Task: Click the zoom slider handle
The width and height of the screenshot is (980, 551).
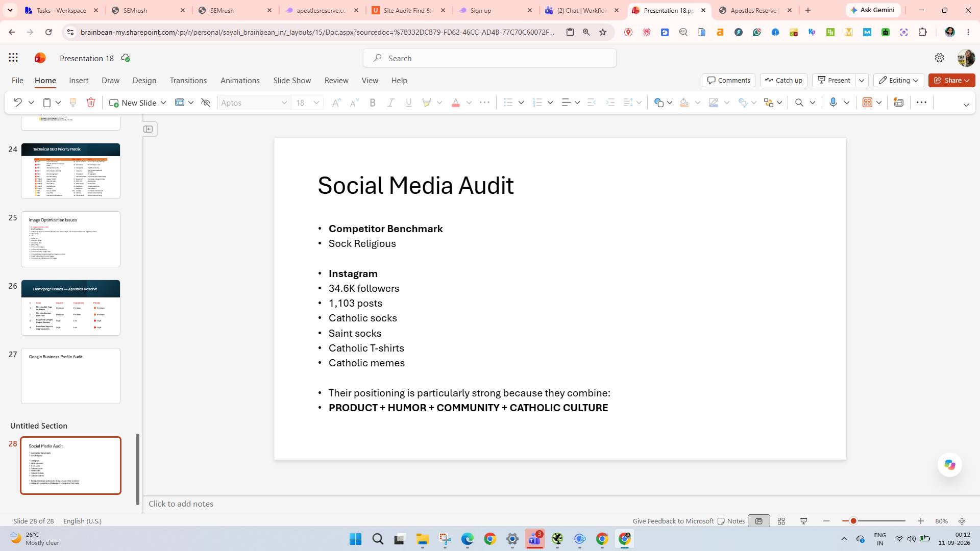Action: pyautogui.click(x=853, y=521)
